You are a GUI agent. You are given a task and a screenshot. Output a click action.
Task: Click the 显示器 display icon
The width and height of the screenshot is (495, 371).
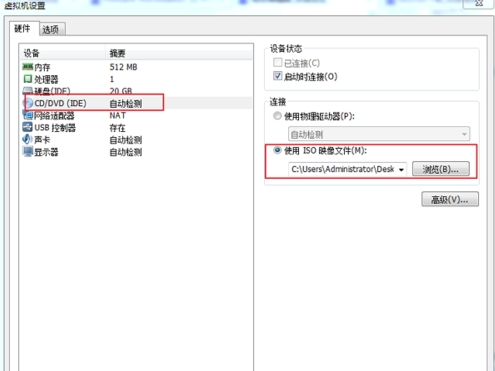(x=28, y=152)
